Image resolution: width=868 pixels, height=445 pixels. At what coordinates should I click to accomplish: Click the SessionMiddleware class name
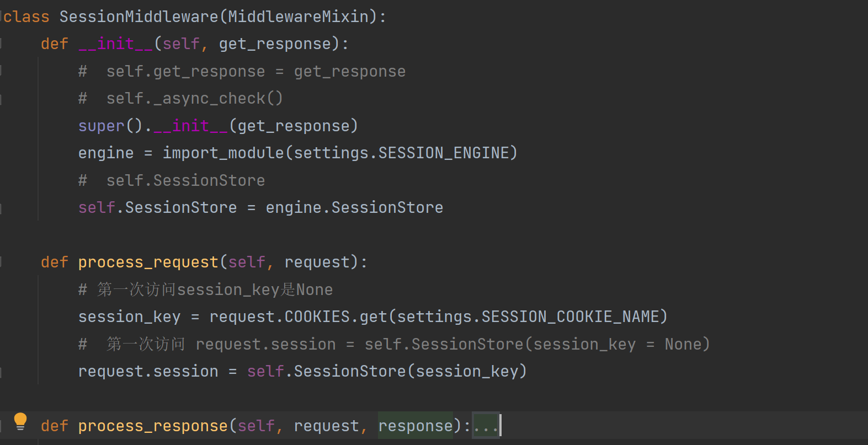pyautogui.click(x=139, y=17)
